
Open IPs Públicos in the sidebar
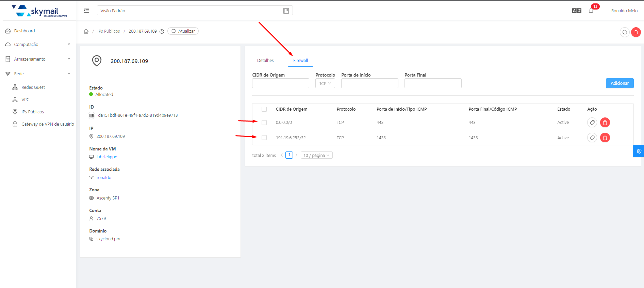[x=33, y=112]
